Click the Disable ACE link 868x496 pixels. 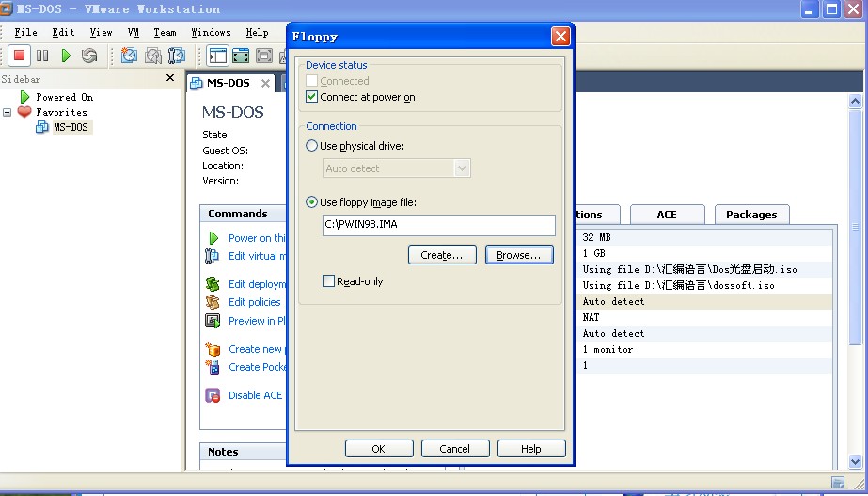tap(255, 395)
